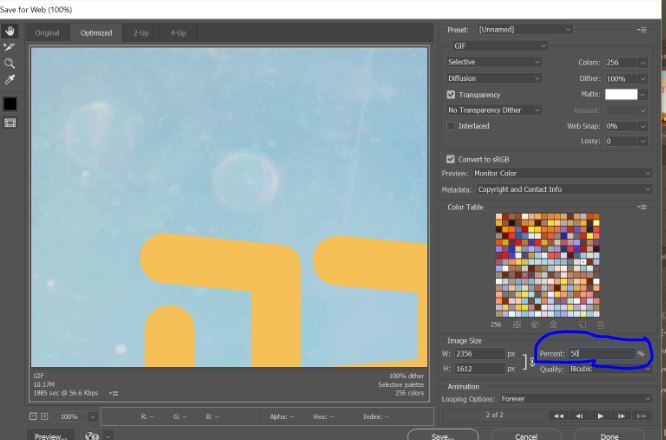Toggle slices visibility icon
This screenshot has height=440, width=666.
10,123
